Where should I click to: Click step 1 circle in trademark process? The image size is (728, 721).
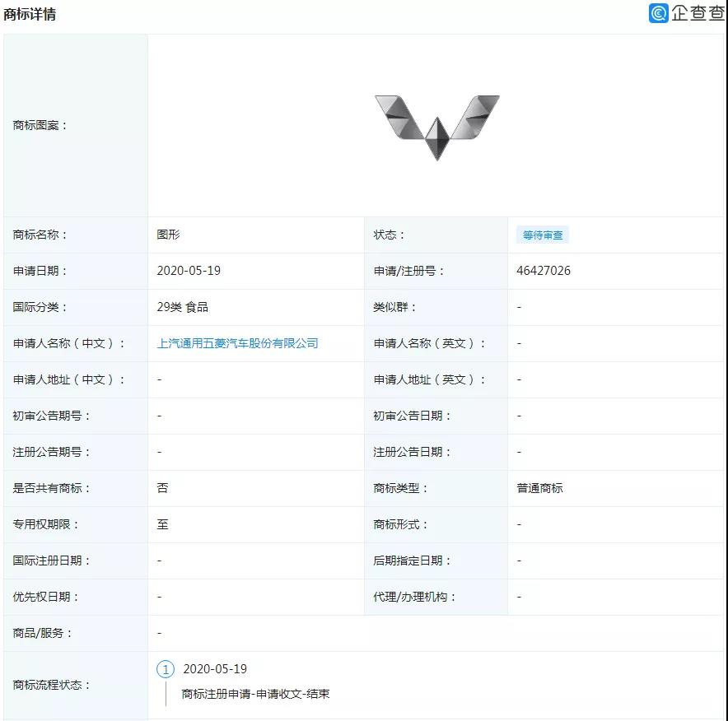click(166, 669)
